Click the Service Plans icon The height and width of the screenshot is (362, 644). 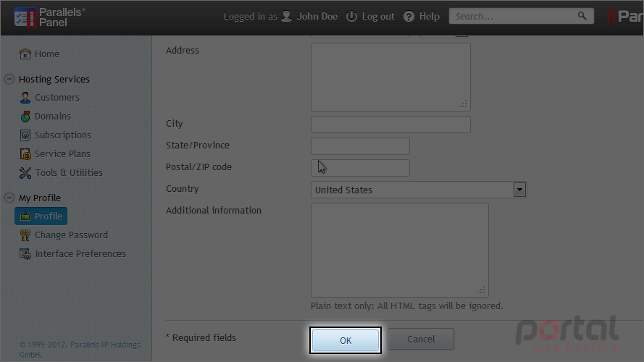coord(25,154)
